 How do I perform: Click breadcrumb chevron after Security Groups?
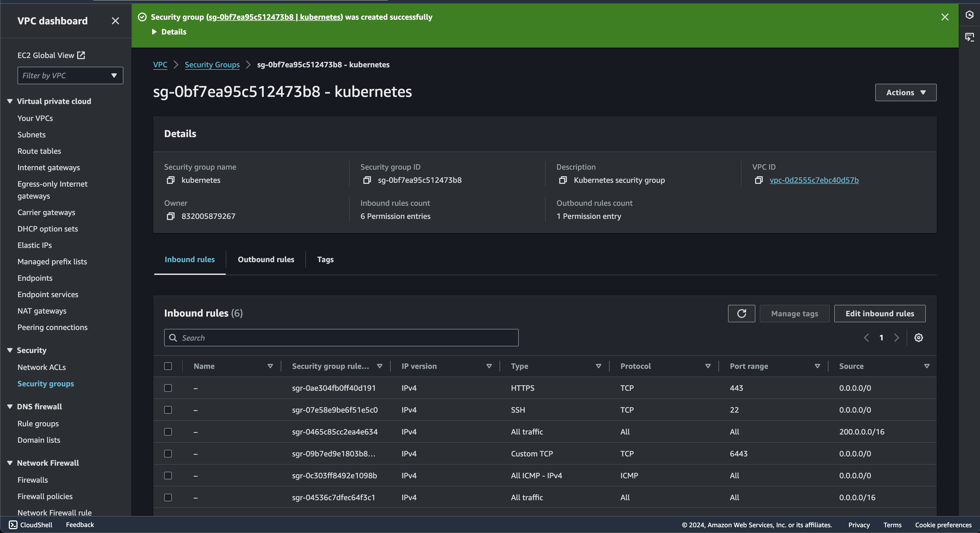click(x=248, y=65)
